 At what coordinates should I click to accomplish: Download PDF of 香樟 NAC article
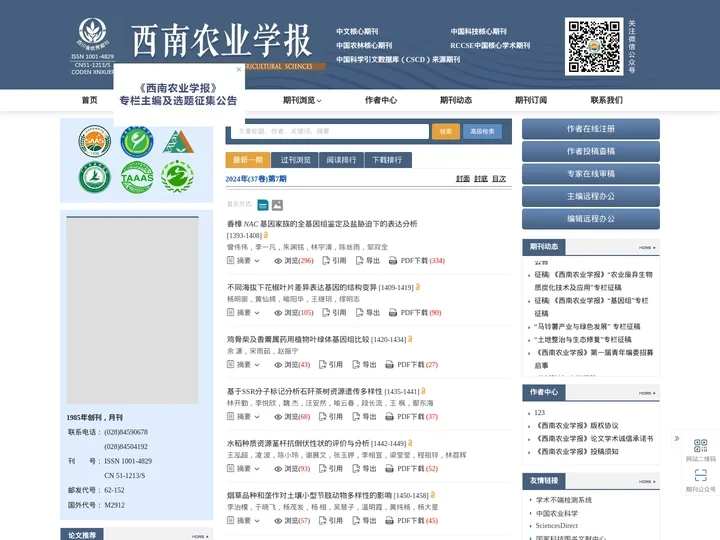point(416,260)
